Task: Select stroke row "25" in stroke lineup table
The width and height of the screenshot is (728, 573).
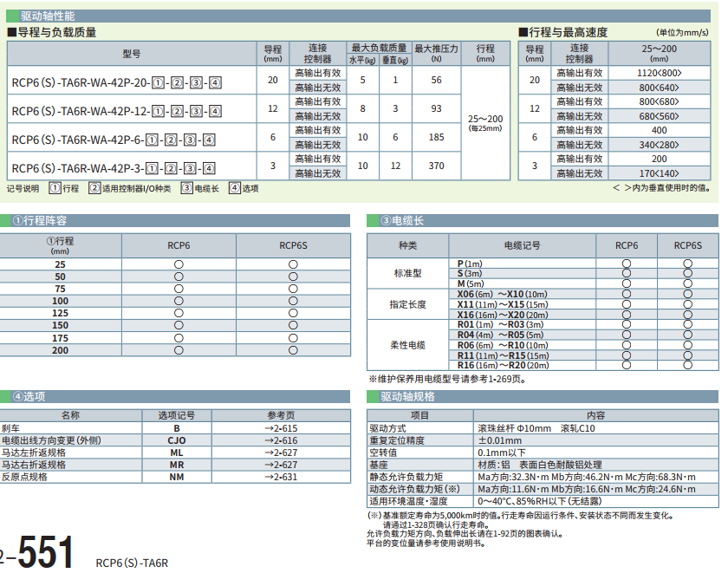Action: click(175, 264)
